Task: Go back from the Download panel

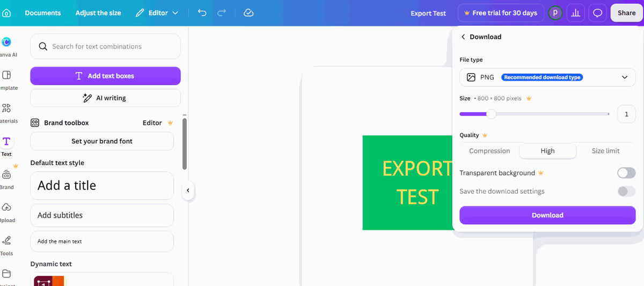Action: pyautogui.click(x=464, y=37)
